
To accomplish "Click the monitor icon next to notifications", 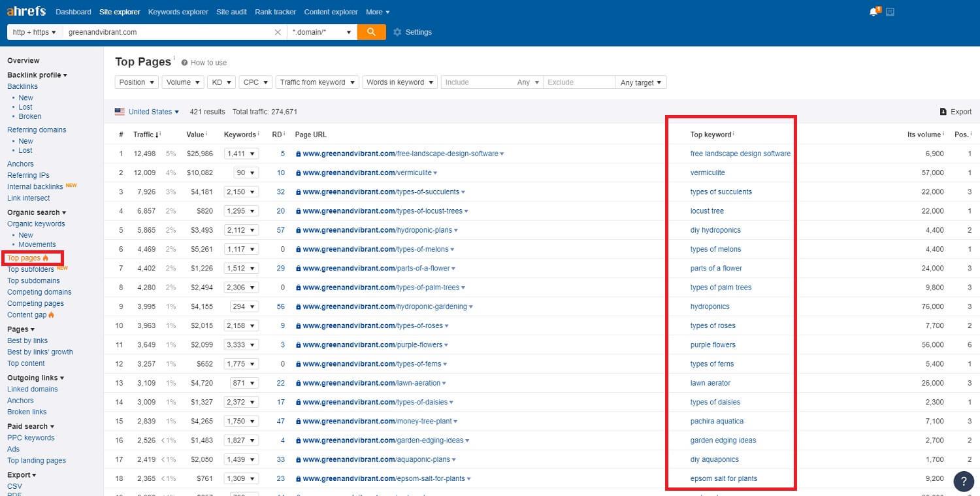I will [x=890, y=12].
